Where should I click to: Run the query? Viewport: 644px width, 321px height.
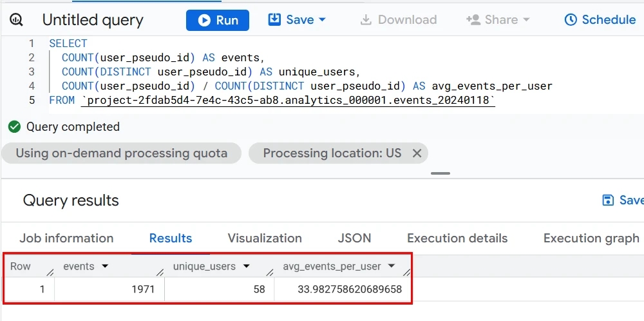tap(217, 20)
